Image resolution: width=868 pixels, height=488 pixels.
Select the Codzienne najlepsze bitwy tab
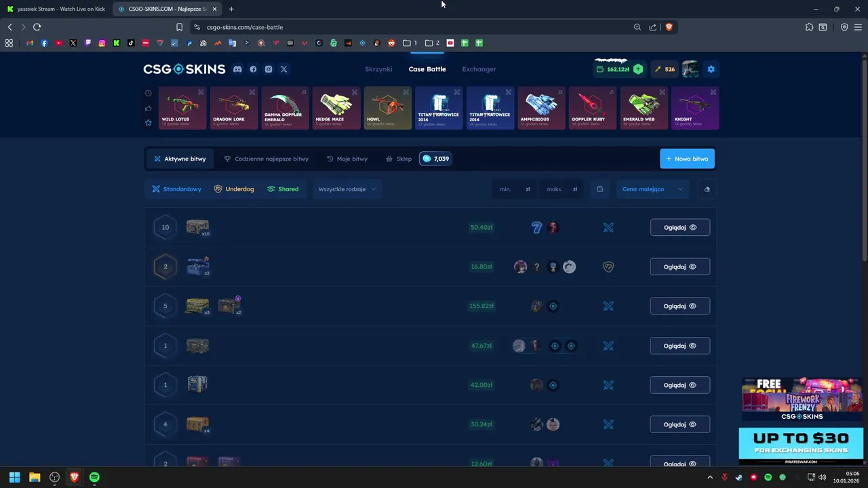pos(266,159)
